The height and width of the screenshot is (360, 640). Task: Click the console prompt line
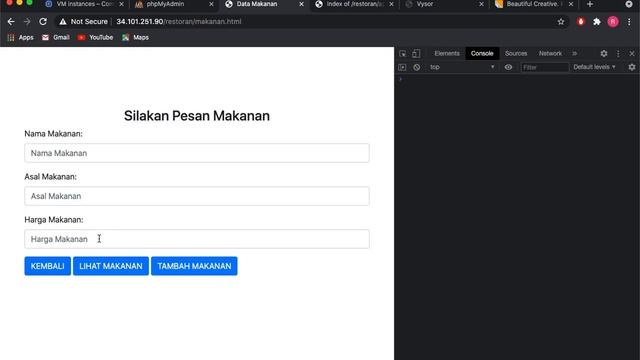[517, 79]
